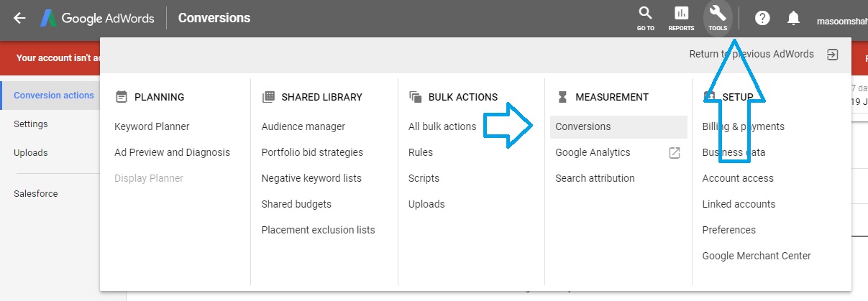Open the notifications bell icon
Screen dimensions: 868x301
(x=794, y=18)
